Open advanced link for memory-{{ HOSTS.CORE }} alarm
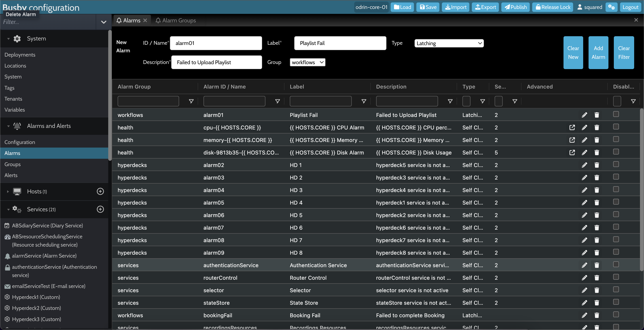The width and height of the screenshot is (644, 330). pos(572,140)
